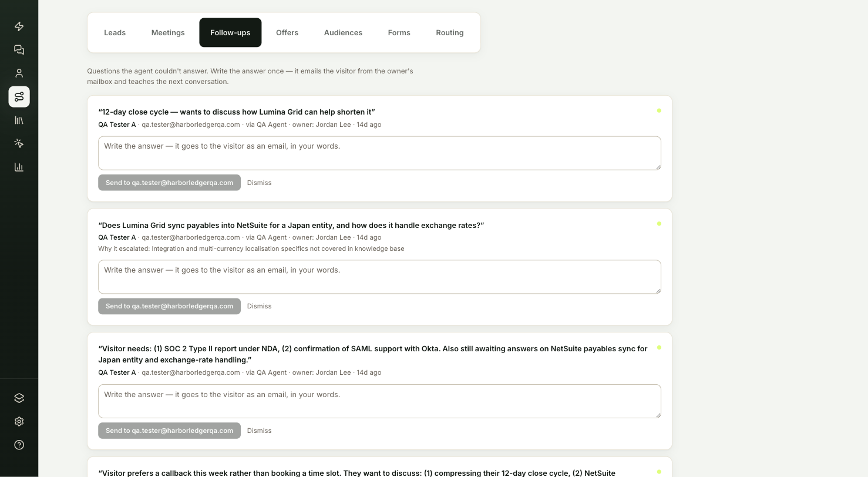
Task: Open the library books icon in the sidebar
Action: [x=19, y=120]
